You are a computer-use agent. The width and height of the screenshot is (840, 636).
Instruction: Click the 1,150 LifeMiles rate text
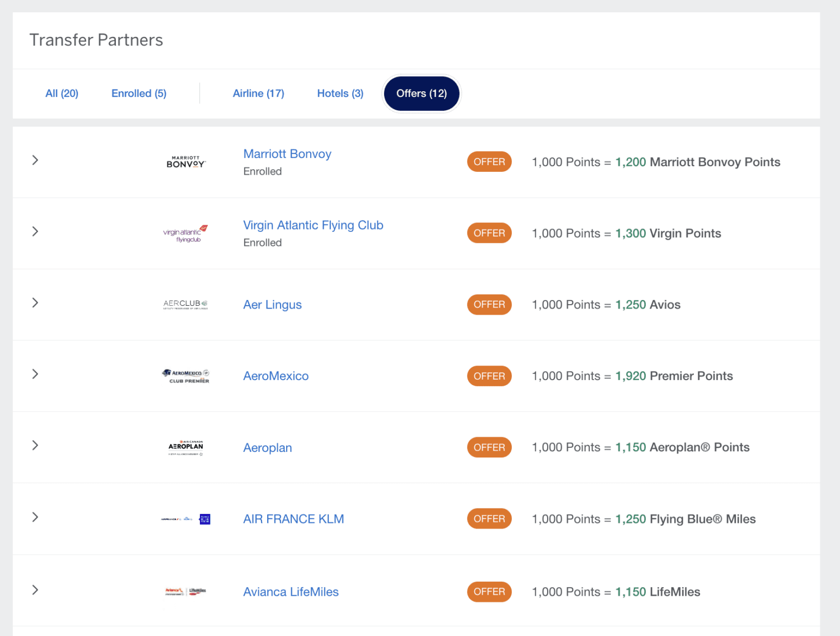(658, 592)
